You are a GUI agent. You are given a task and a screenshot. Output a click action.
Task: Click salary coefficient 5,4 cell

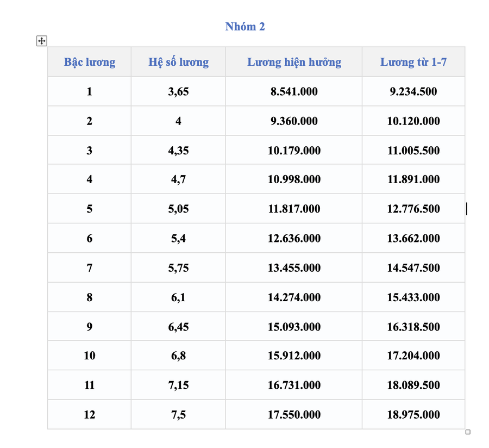pyautogui.click(x=178, y=238)
